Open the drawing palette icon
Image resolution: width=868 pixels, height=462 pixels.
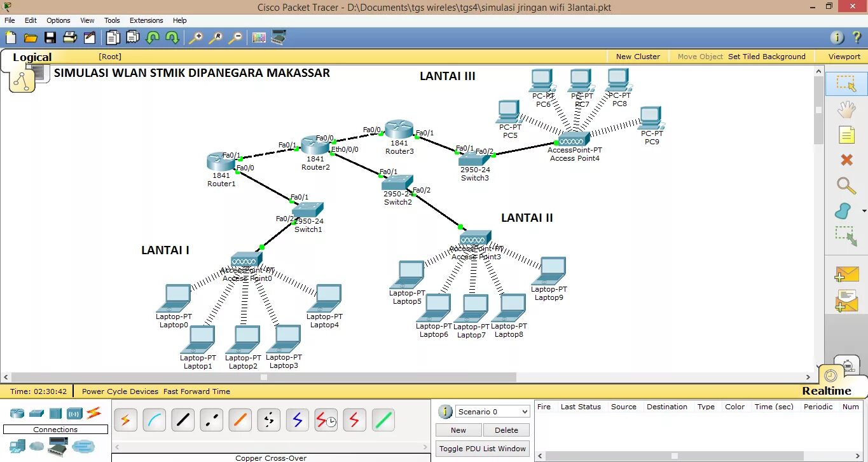259,37
